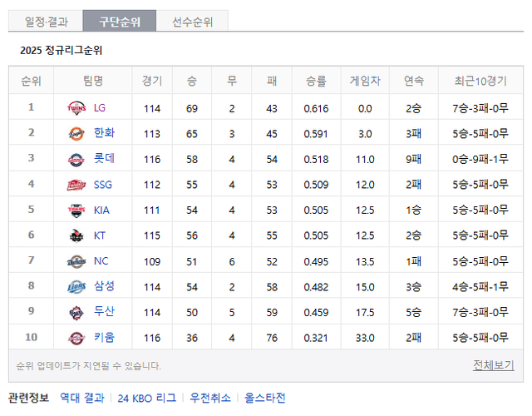This screenshot has width=532, height=416.
Task: Click the Lotte Giants team logo
Action: 76,159
